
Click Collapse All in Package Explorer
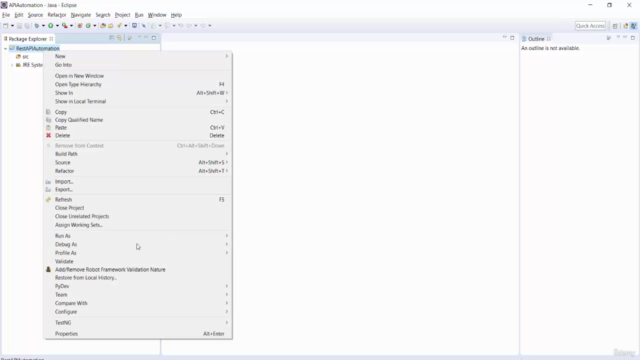click(x=111, y=38)
